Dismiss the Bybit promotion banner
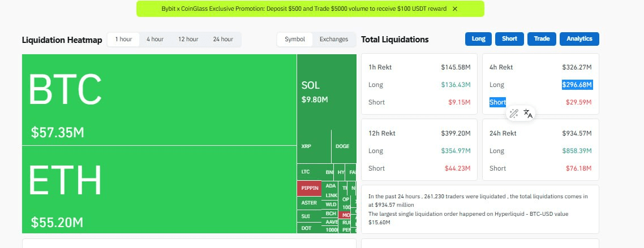This screenshot has width=644, height=248. click(455, 9)
